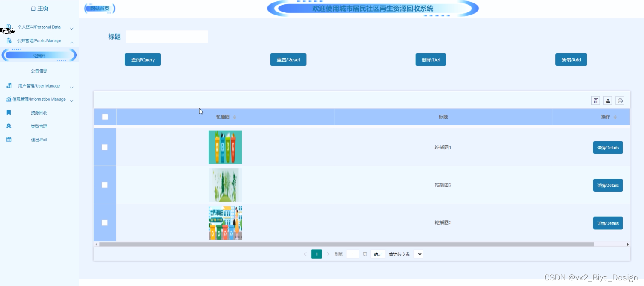The height and width of the screenshot is (286, 644).
Task: Go to next page arrow
Action: pyautogui.click(x=328, y=254)
